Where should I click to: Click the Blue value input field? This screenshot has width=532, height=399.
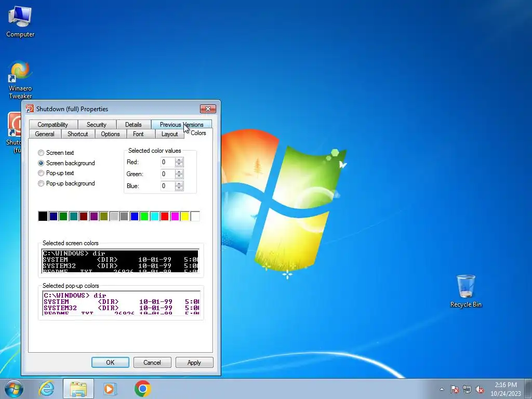tap(168, 186)
